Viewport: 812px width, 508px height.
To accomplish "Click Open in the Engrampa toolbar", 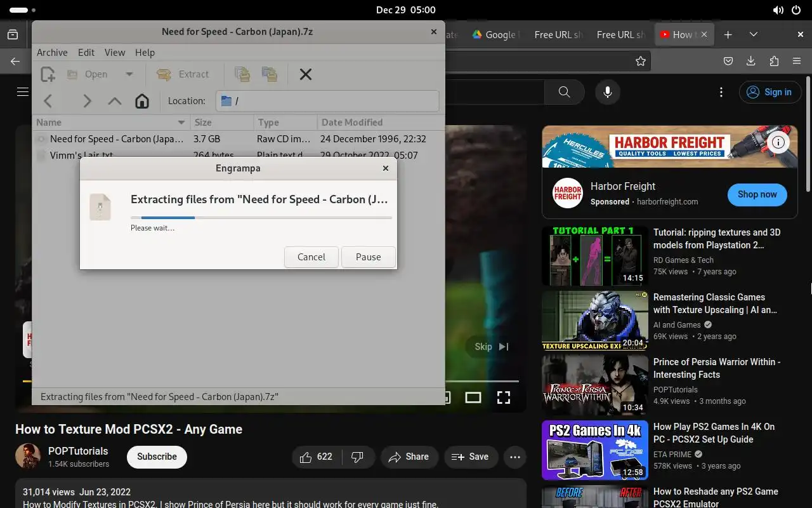I will [x=88, y=74].
